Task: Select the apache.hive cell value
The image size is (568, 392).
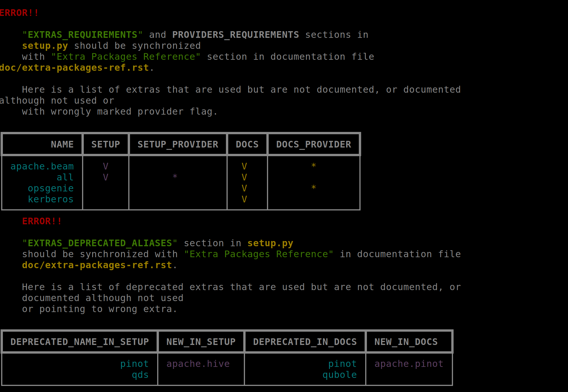Action: (x=198, y=364)
